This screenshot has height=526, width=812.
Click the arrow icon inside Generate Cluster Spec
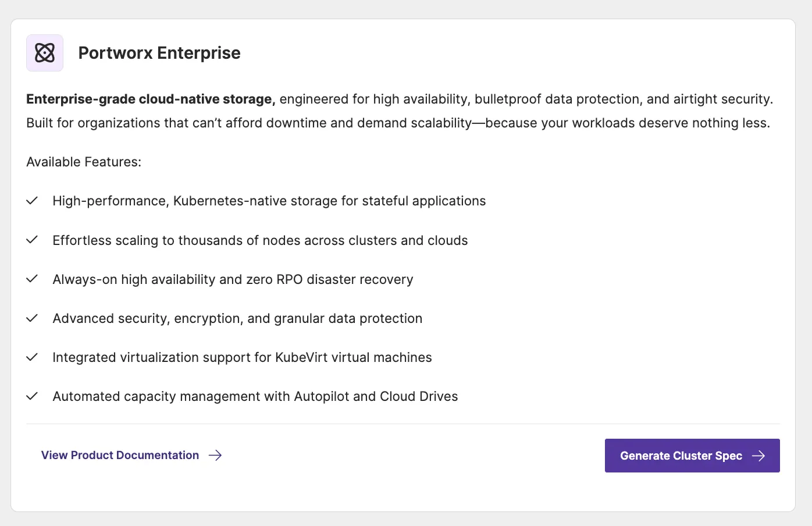pos(758,456)
